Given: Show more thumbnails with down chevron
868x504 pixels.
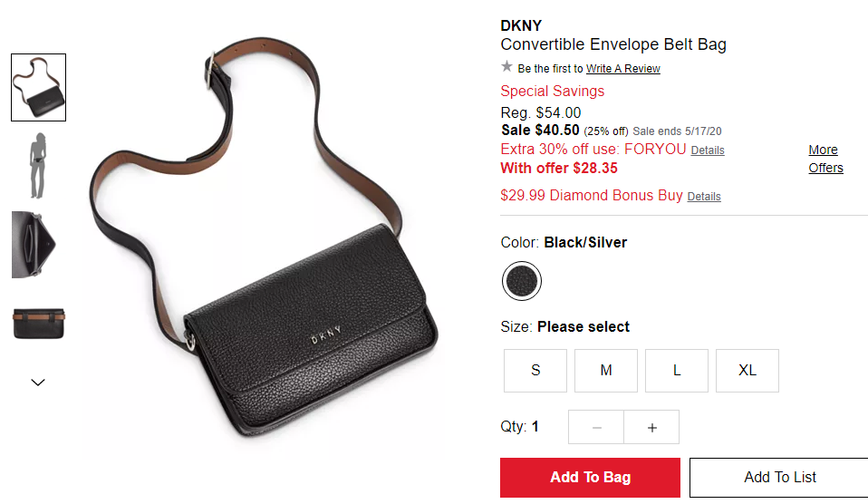Looking at the screenshot, I should [38, 383].
